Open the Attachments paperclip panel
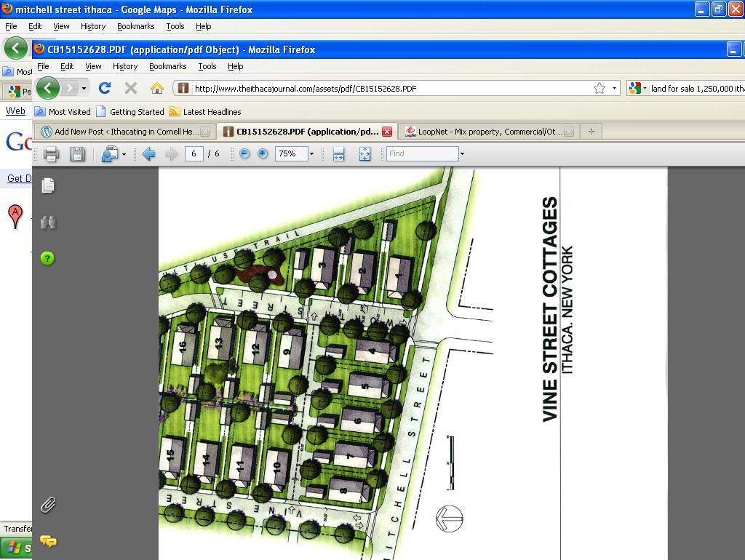 click(48, 505)
